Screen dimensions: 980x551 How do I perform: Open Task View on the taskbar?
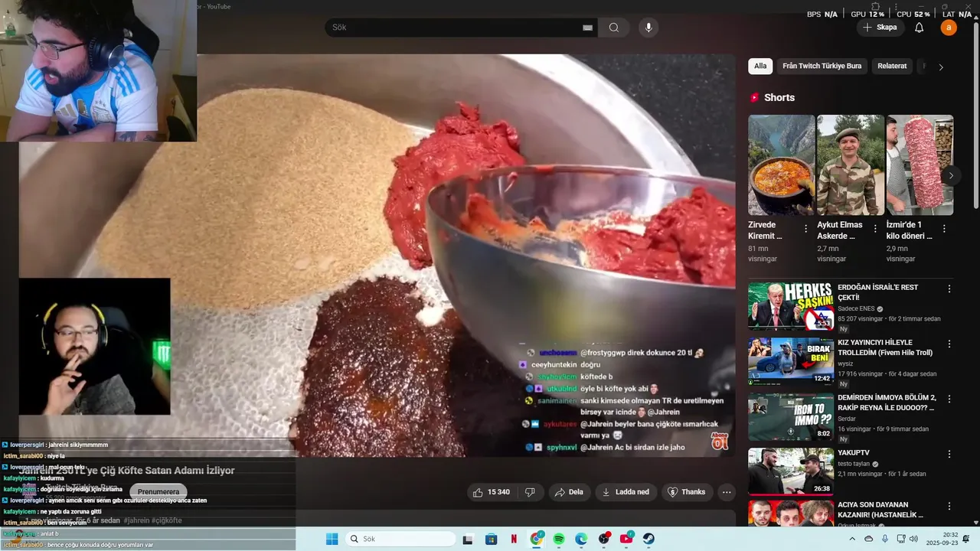click(x=468, y=539)
